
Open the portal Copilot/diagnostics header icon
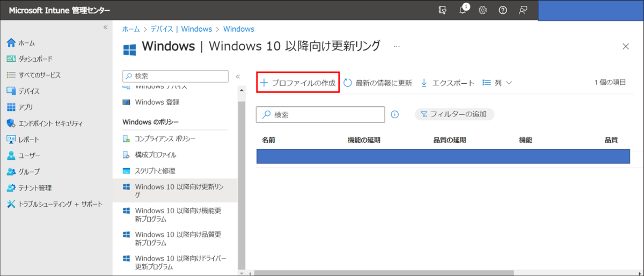(442, 10)
